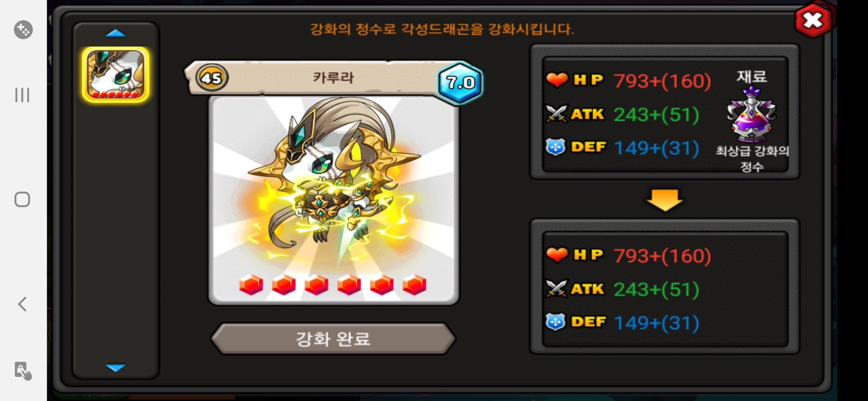Open the game controller sidebar icon

point(23,30)
